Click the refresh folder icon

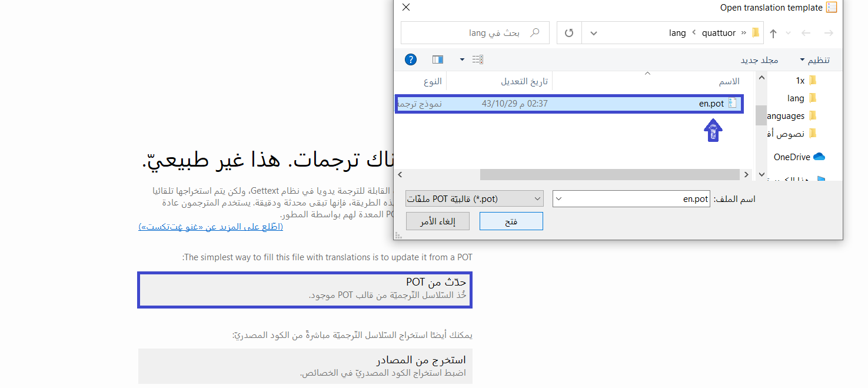[x=569, y=33]
